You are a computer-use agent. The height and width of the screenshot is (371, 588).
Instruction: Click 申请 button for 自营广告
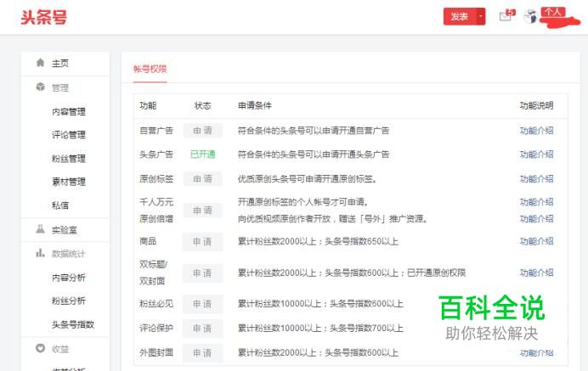202,131
